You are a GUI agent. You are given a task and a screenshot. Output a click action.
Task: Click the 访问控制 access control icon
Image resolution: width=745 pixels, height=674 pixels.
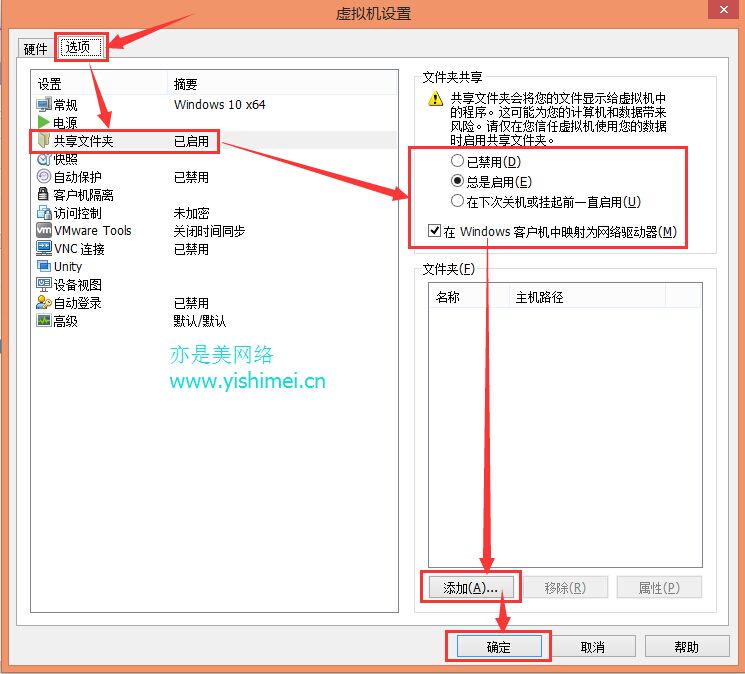44,212
